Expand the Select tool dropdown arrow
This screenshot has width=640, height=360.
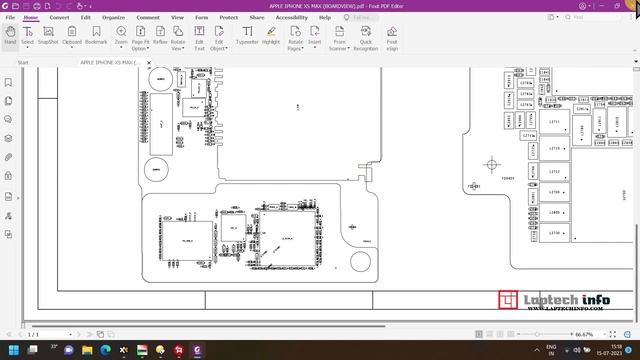coord(28,48)
